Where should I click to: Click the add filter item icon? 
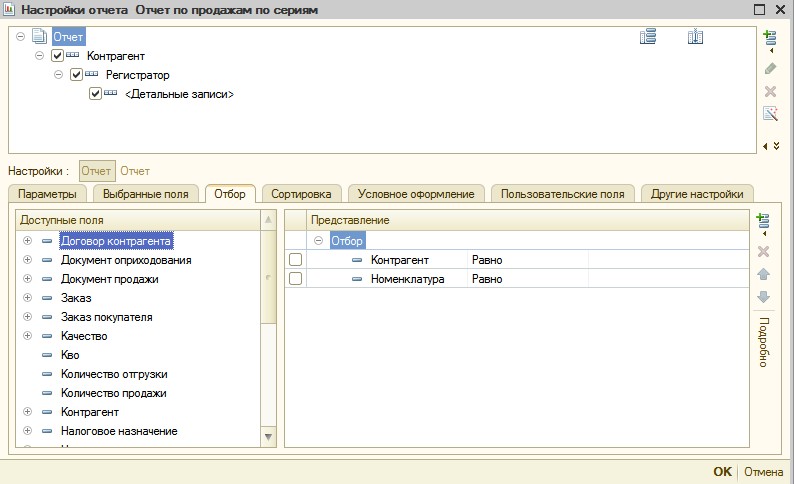(763, 221)
